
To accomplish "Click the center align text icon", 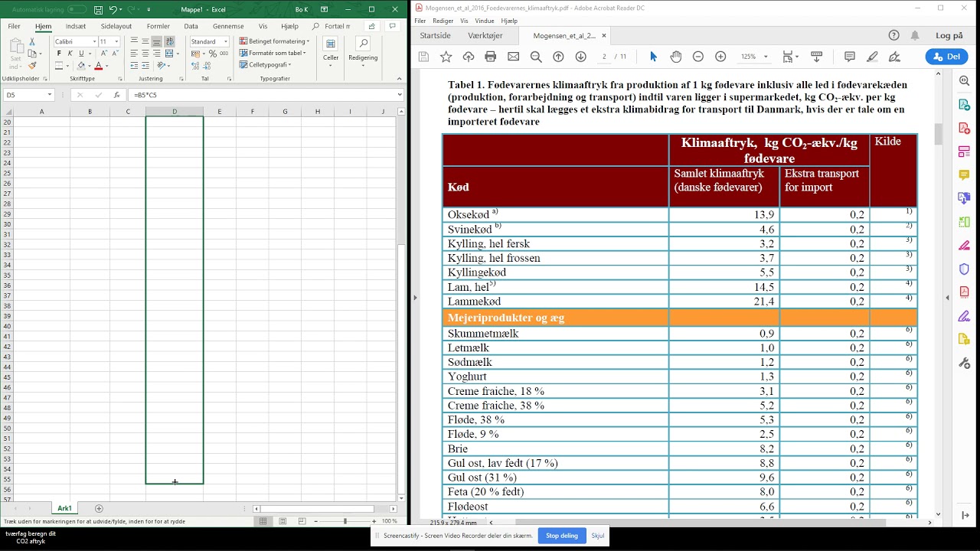I will click(x=145, y=54).
